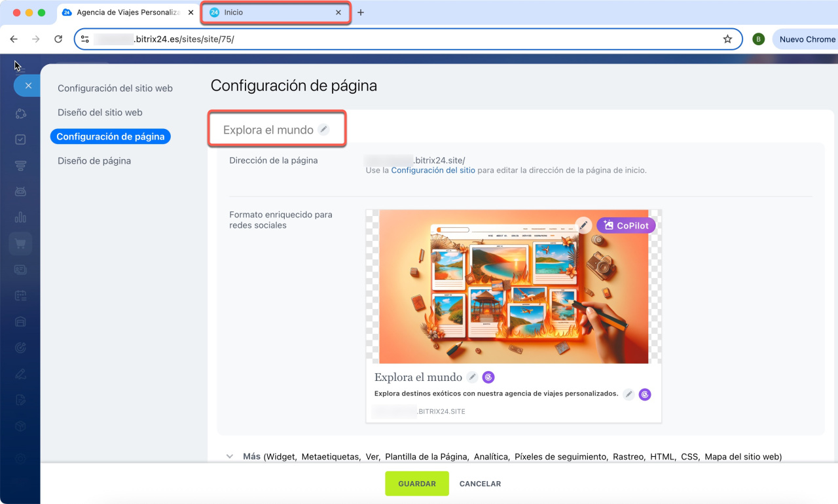Switch to the Inicio browser tab

click(275, 12)
